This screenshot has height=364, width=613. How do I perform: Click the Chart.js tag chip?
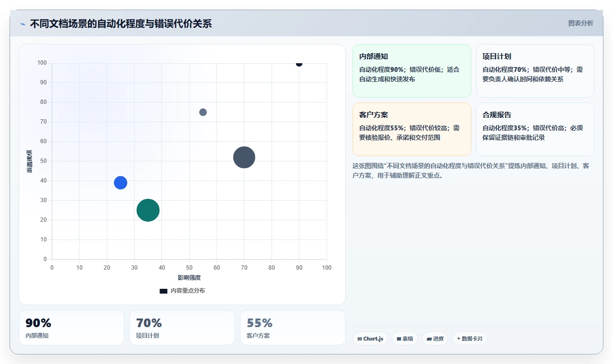(370, 339)
